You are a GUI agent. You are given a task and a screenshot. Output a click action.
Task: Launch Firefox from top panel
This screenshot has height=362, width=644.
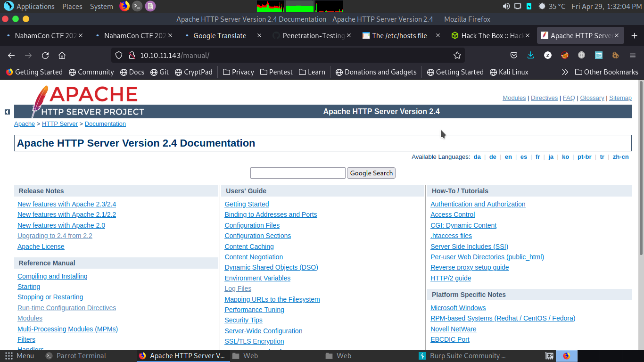124,6
